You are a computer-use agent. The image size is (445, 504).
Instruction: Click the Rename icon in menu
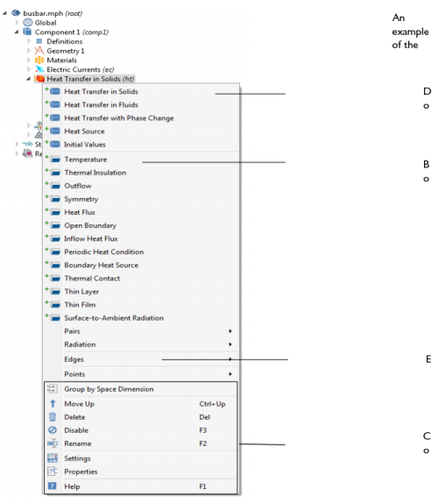click(x=53, y=444)
